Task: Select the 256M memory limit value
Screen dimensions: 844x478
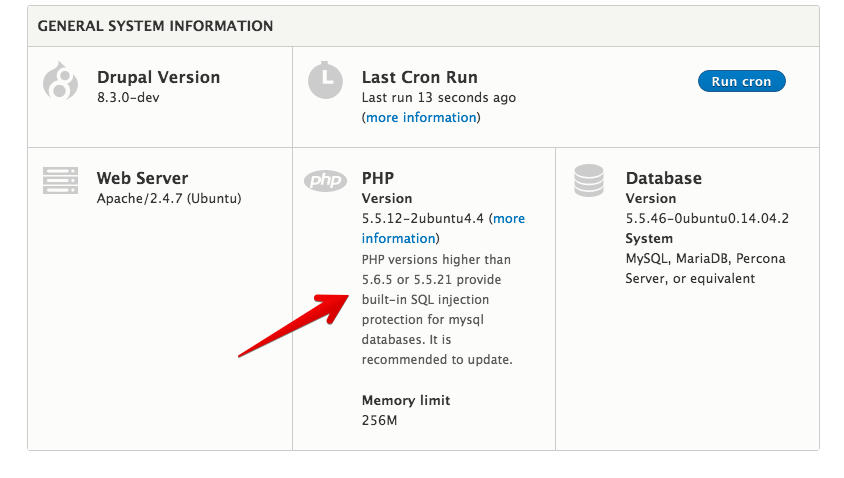Action: pyautogui.click(x=379, y=420)
